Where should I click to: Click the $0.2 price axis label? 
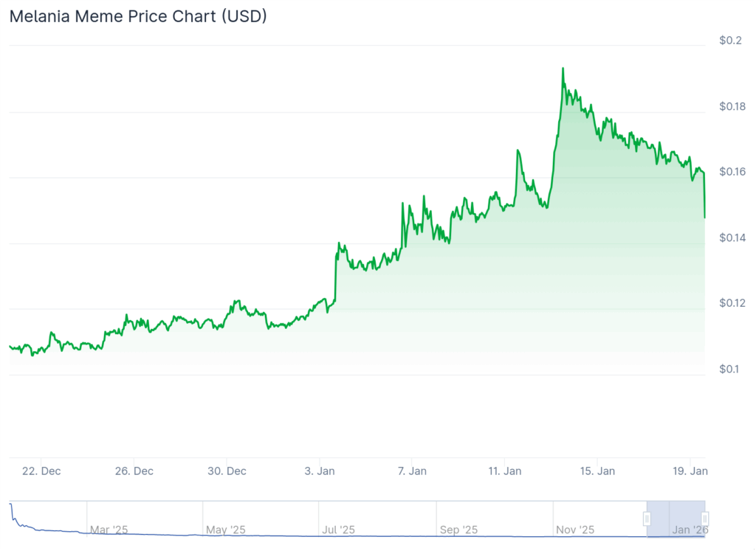point(730,41)
